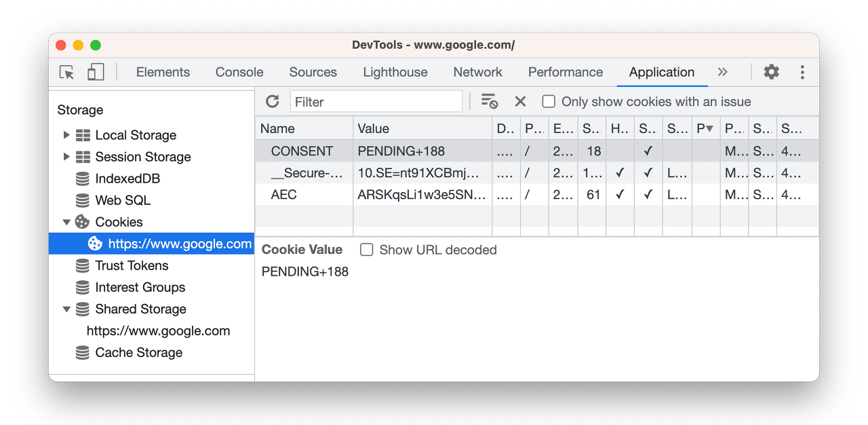Image resolution: width=868 pixels, height=425 pixels.
Task: Select the Application tab
Action: pyautogui.click(x=662, y=72)
